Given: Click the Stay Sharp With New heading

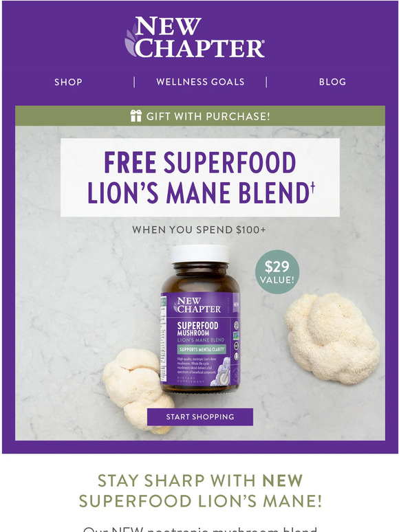Looking at the screenshot, I should pos(200,480).
